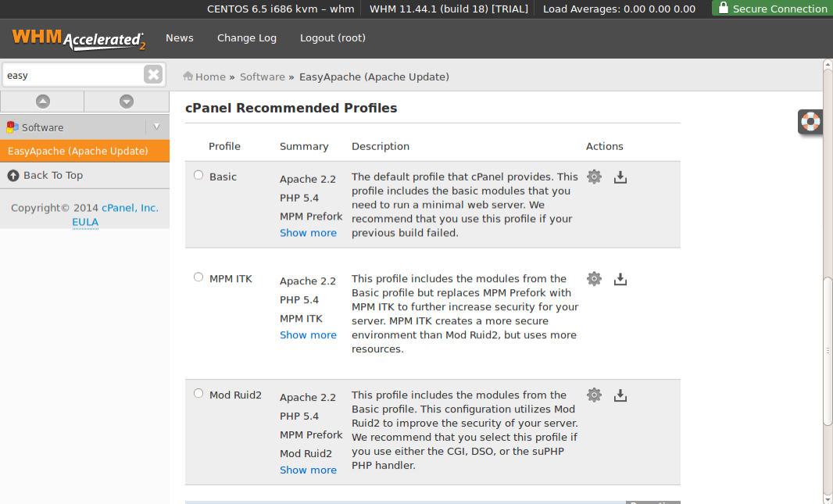Click Back To Top link
The image size is (833, 504).
53,175
